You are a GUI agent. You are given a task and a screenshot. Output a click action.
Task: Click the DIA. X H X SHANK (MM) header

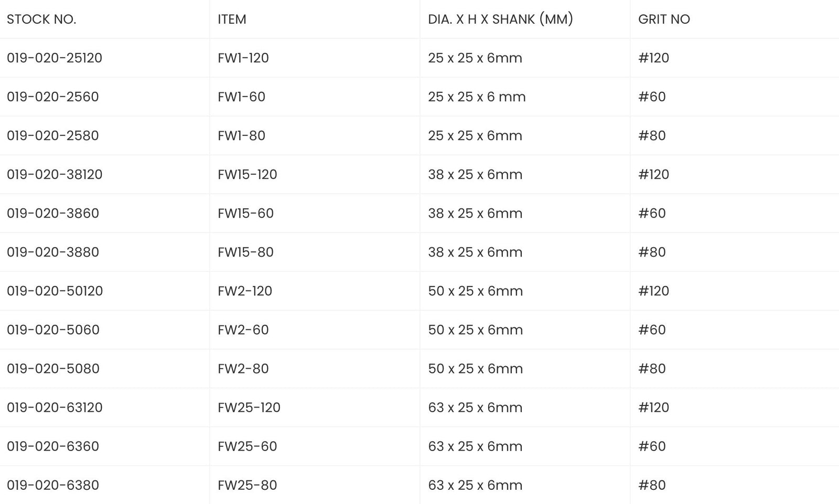pyautogui.click(x=500, y=19)
